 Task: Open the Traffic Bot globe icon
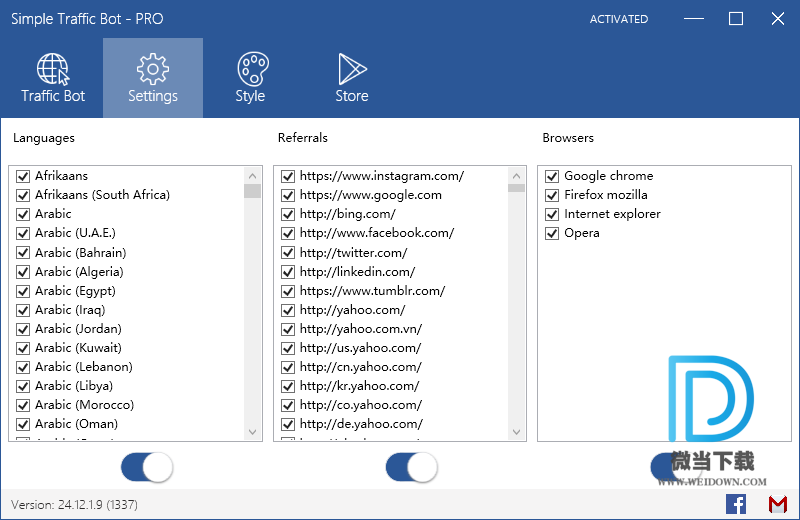coord(53,70)
